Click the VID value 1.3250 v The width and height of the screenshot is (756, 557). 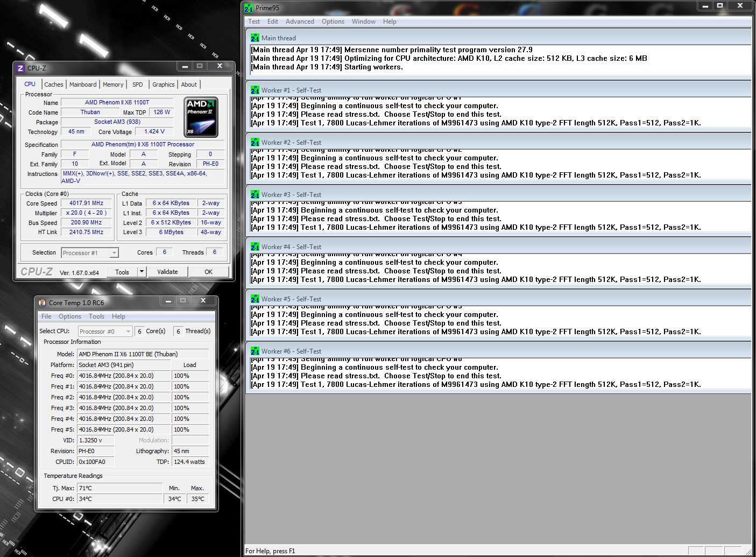point(96,440)
